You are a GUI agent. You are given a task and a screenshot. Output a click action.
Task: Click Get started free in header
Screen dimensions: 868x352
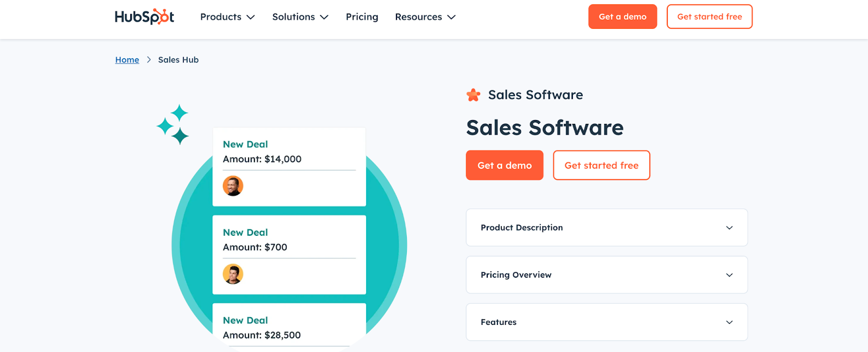pos(709,17)
